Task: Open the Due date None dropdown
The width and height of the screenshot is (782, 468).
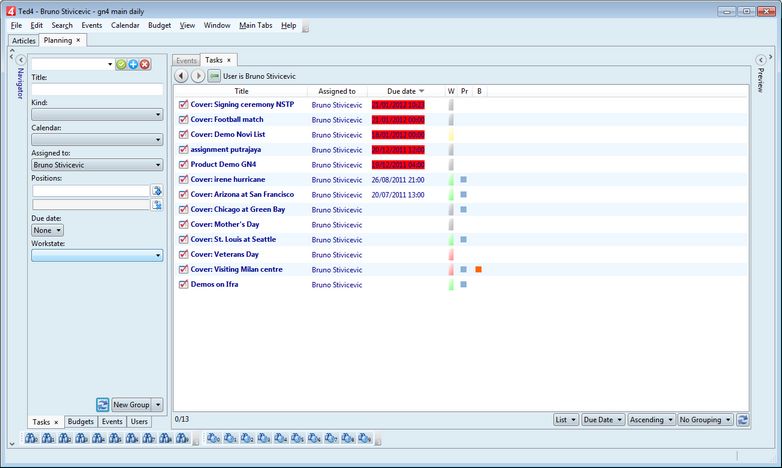Action: pos(47,230)
